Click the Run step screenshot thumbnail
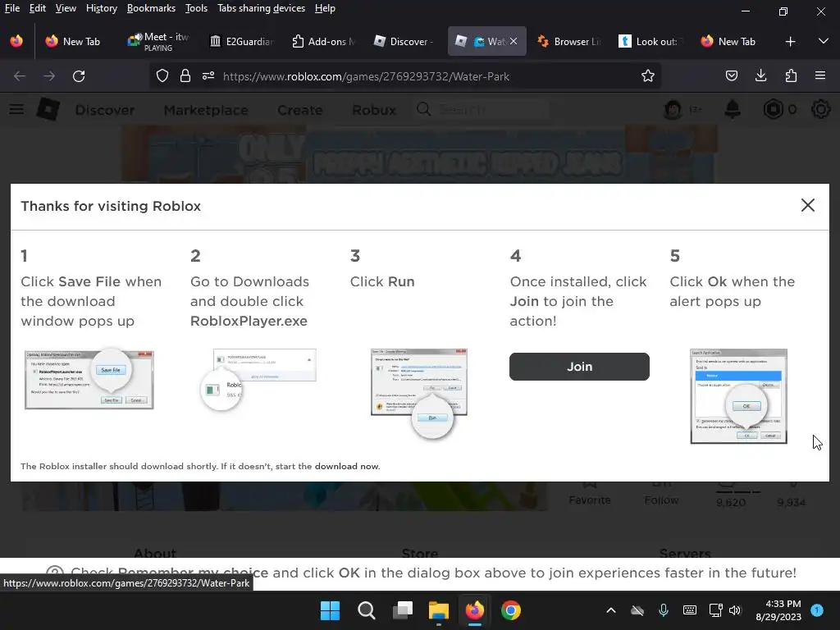 [419, 393]
